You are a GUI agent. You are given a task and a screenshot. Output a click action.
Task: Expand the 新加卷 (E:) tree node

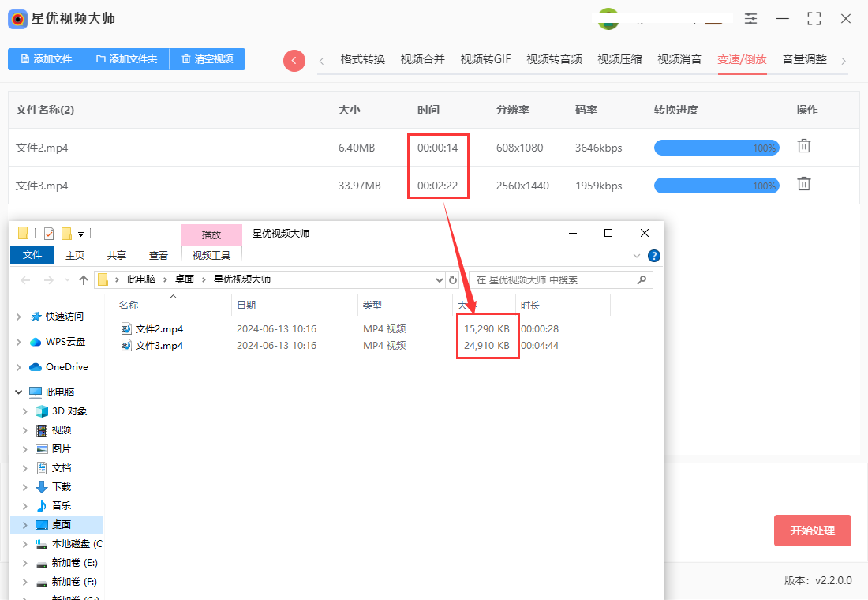pyautogui.click(x=25, y=563)
